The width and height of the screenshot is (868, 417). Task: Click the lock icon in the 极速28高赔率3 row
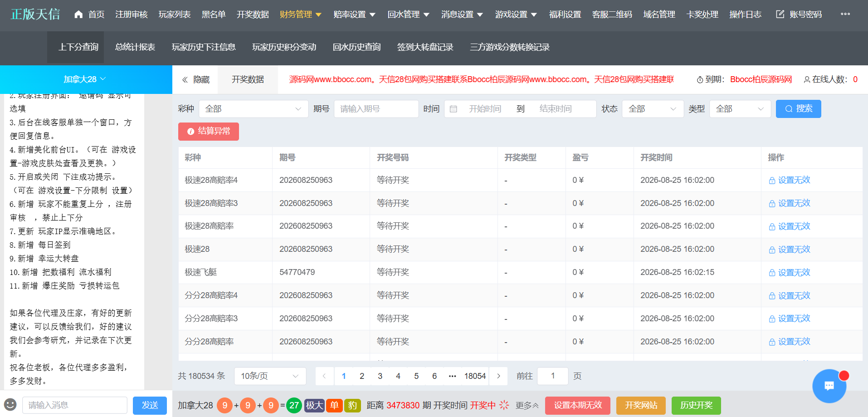click(x=772, y=204)
